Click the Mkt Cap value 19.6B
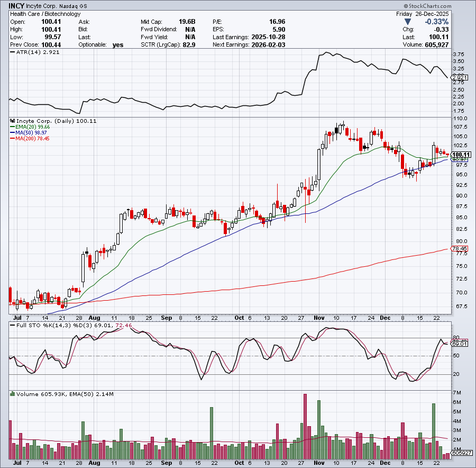The image size is (476, 468). (x=187, y=22)
